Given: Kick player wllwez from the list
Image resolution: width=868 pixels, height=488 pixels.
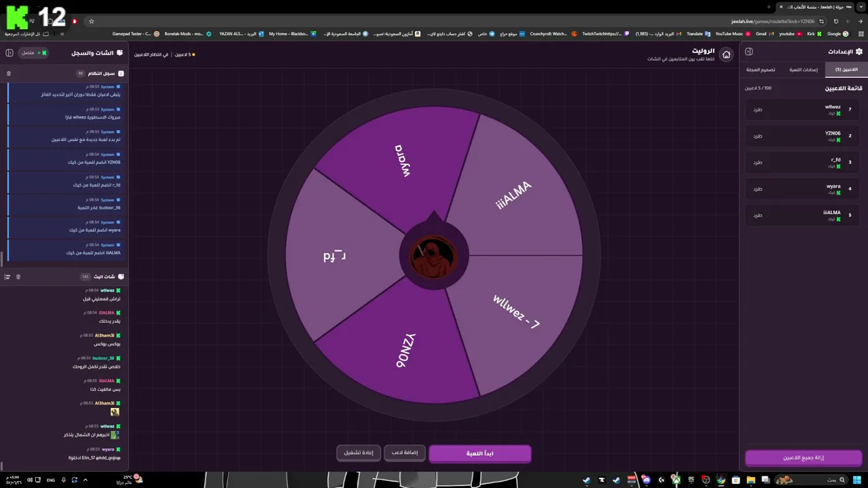Looking at the screenshot, I should coord(757,109).
